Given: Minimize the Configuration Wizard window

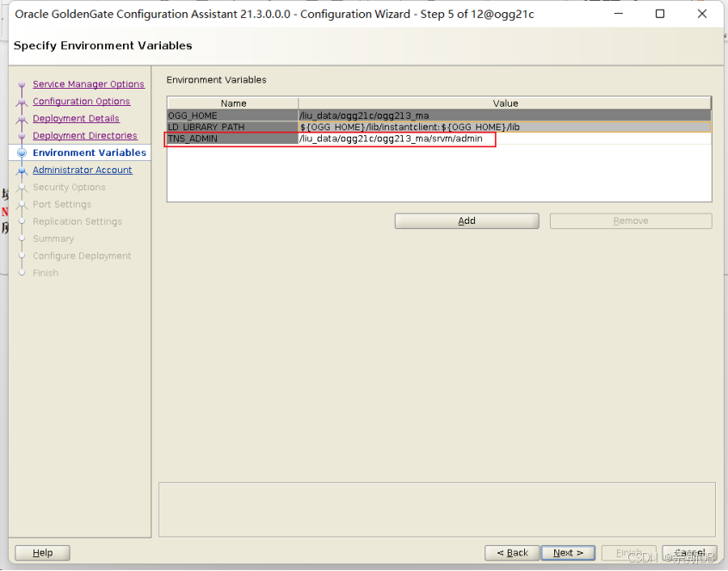Looking at the screenshot, I should point(619,14).
